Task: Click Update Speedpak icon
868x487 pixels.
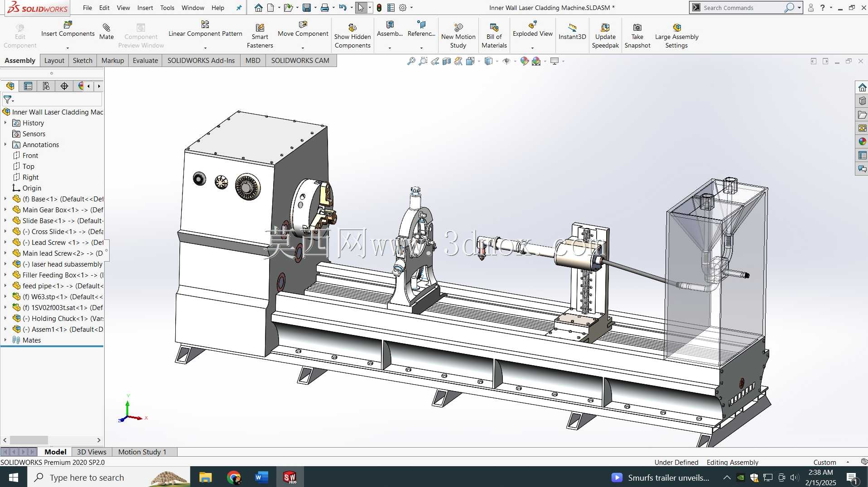Action: pyautogui.click(x=605, y=36)
